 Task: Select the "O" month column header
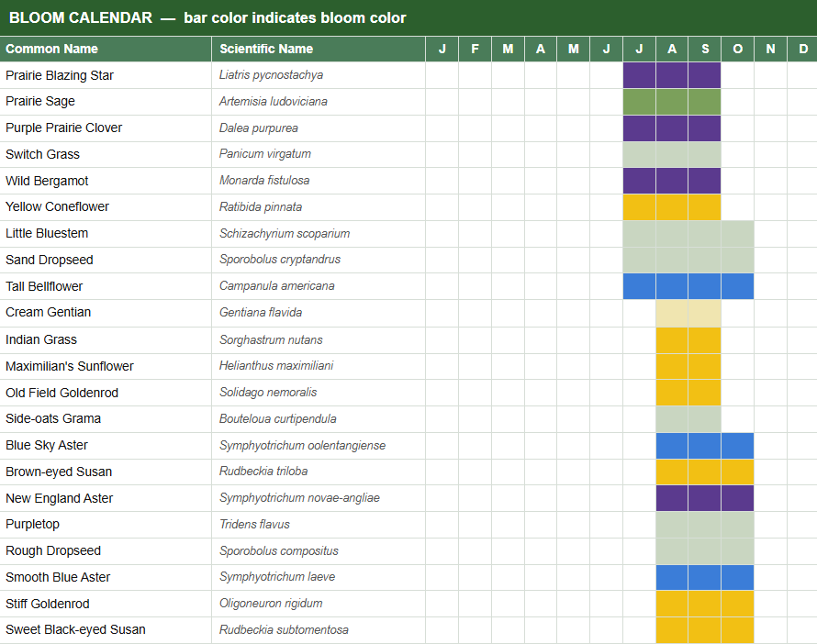(x=737, y=49)
